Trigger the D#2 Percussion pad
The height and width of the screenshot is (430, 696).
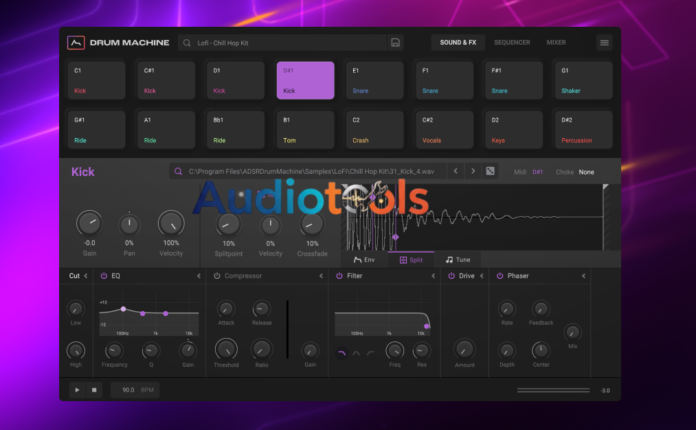coord(584,130)
